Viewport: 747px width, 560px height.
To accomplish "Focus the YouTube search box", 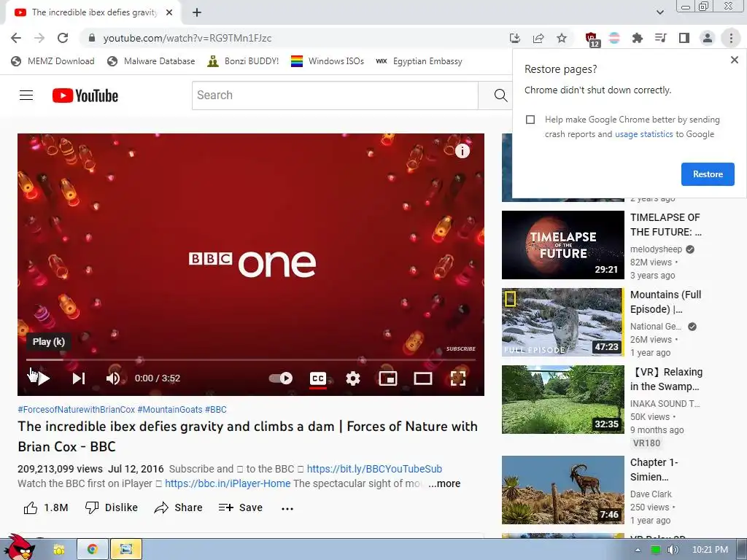I will (x=335, y=96).
